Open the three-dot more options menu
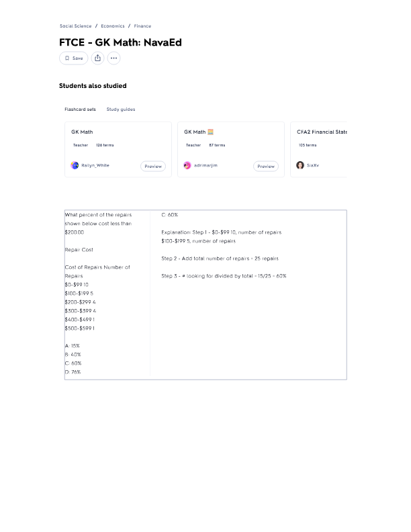 coord(114,58)
